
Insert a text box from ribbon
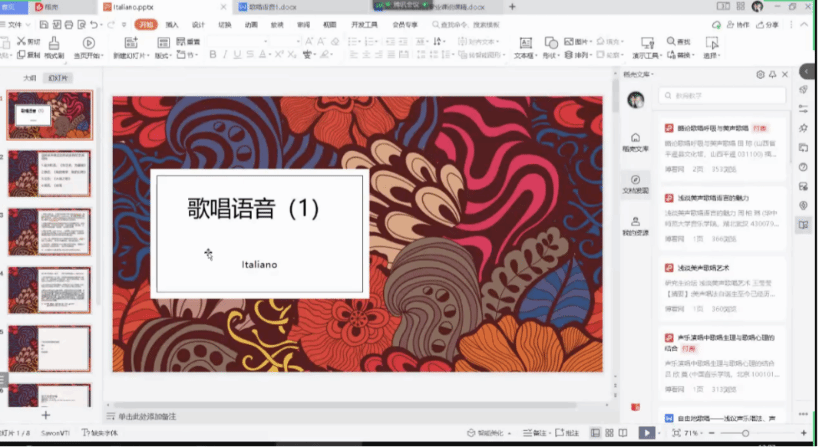(524, 48)
